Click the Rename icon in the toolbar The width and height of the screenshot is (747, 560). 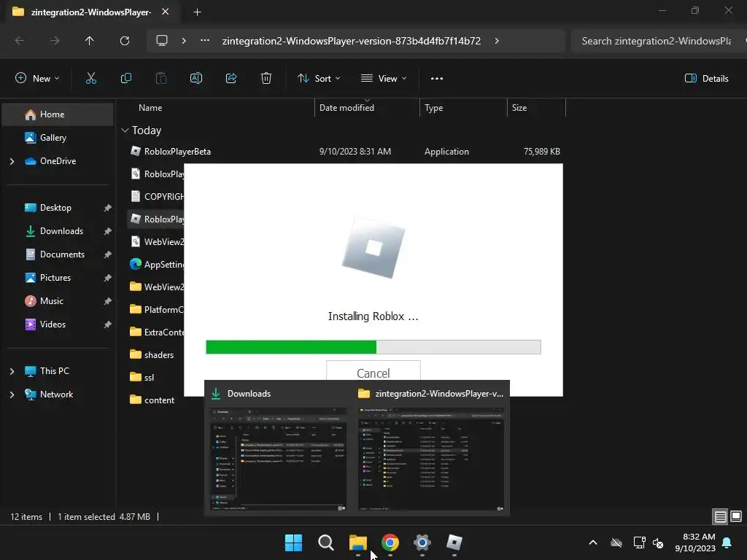196,79
